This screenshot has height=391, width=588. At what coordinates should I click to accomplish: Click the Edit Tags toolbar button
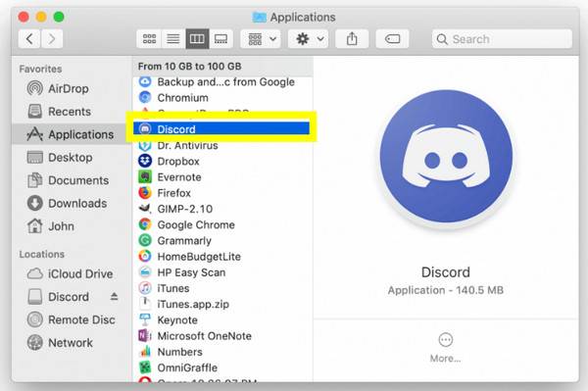392,38
